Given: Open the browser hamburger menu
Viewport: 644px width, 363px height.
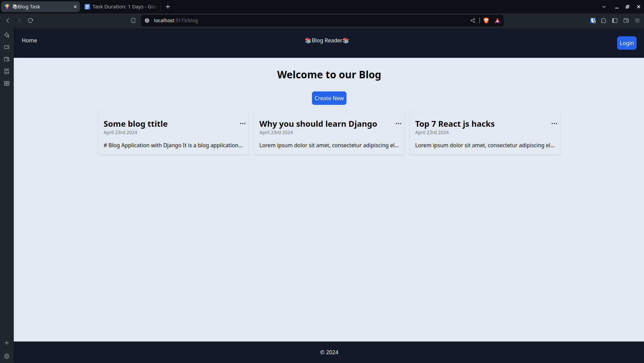Looking at the screenshot, I should tap(637, 21).
